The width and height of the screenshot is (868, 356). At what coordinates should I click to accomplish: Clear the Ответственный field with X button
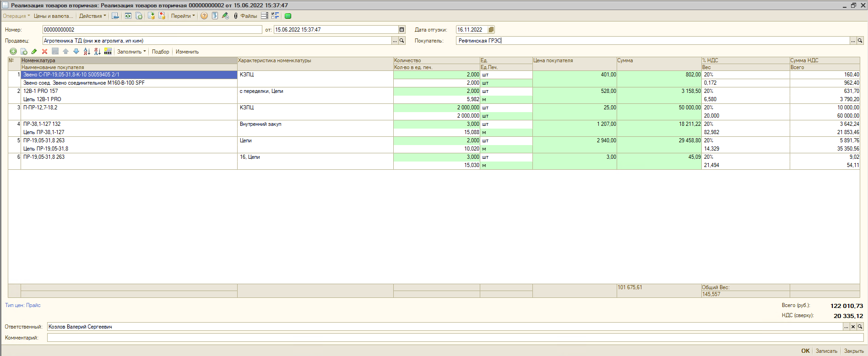(853, 327)
